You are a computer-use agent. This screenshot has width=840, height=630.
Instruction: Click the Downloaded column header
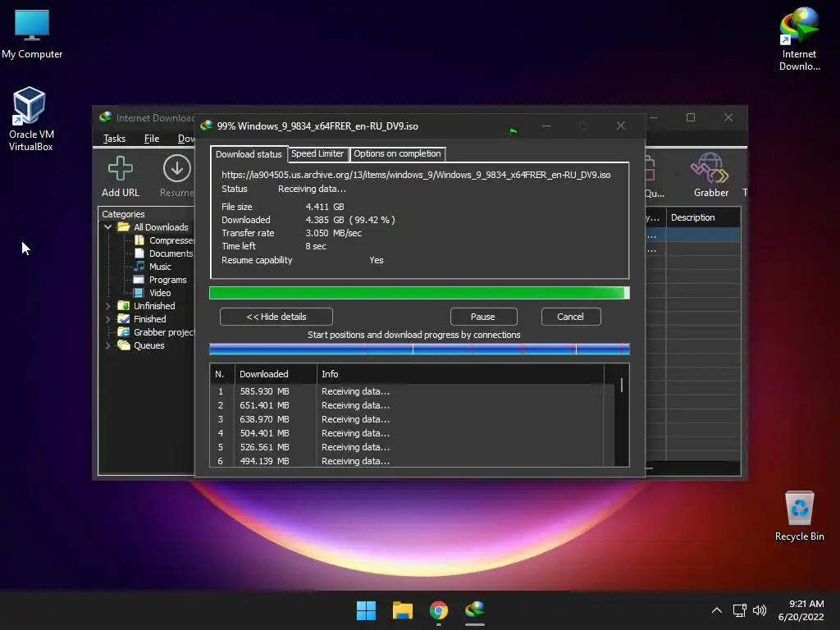276,374
